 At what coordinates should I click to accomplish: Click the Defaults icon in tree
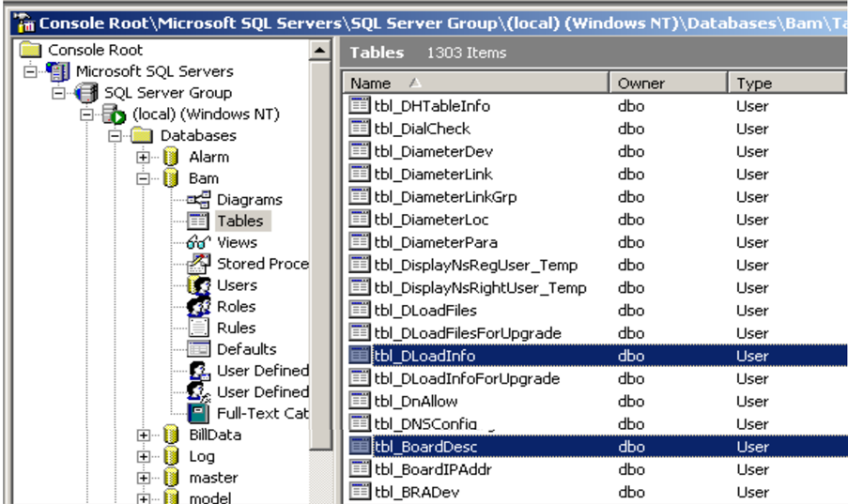point(198,349)
